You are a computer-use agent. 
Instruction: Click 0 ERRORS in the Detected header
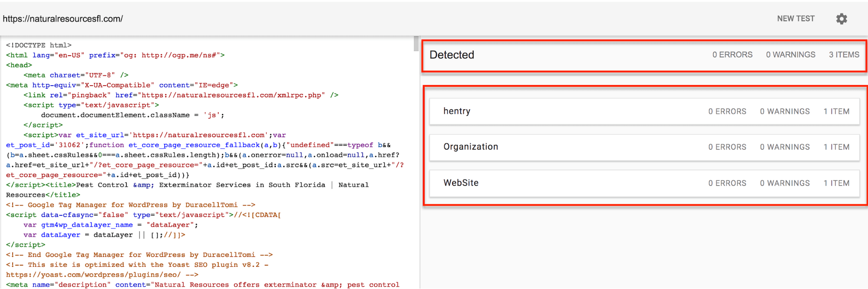(732, 55)
